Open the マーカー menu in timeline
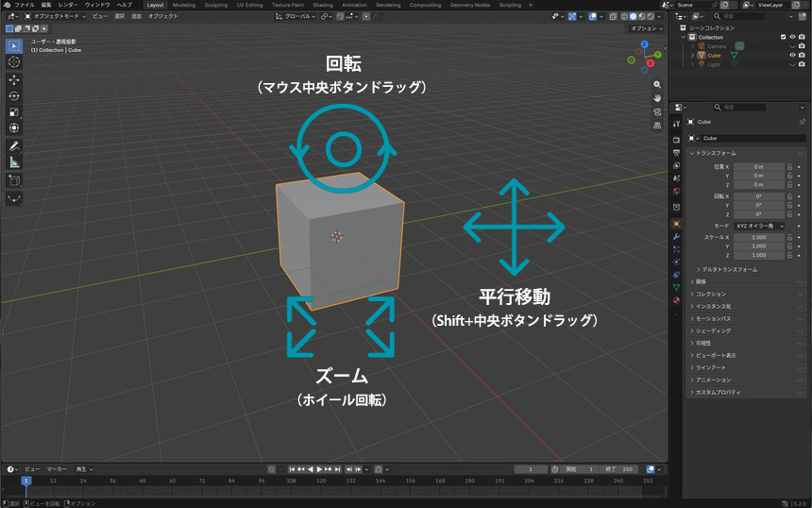 (57, 469)
